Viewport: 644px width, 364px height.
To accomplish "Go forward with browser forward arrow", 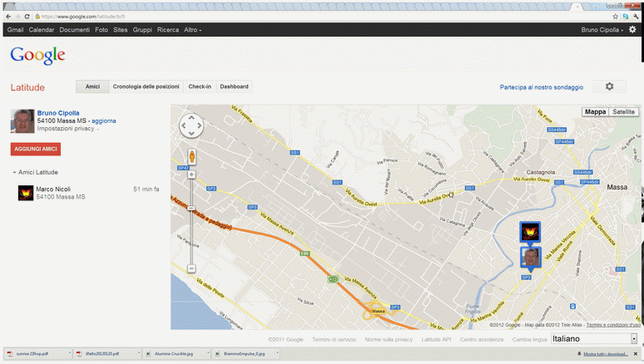I will (17, 17).
